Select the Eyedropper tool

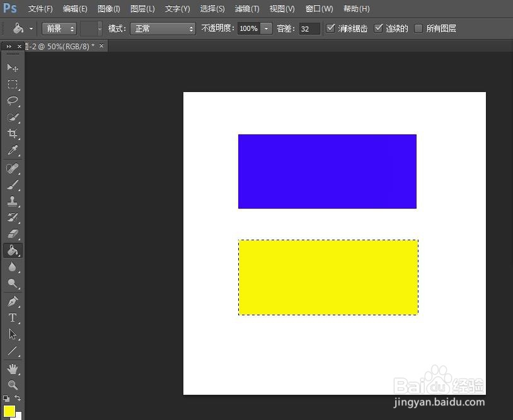[x=13, y=150]
